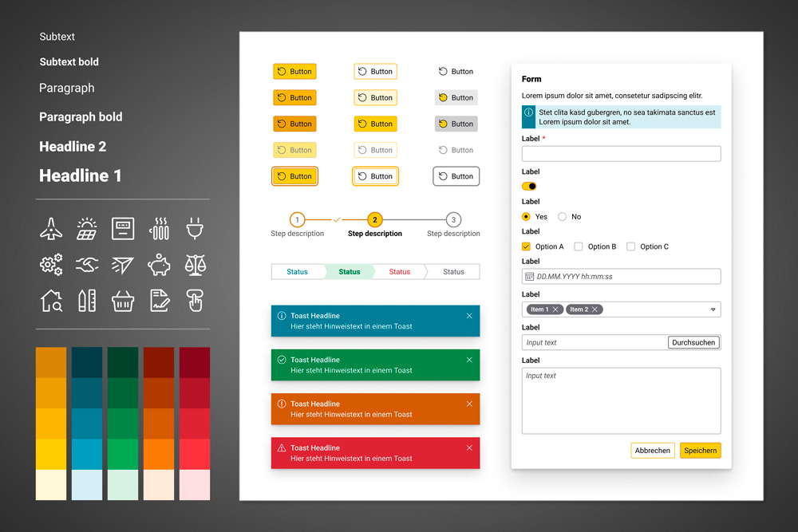Select the green Status tab
Image resolution: width=798 pixels, height=532 pixels.
[x=349, y=272]
